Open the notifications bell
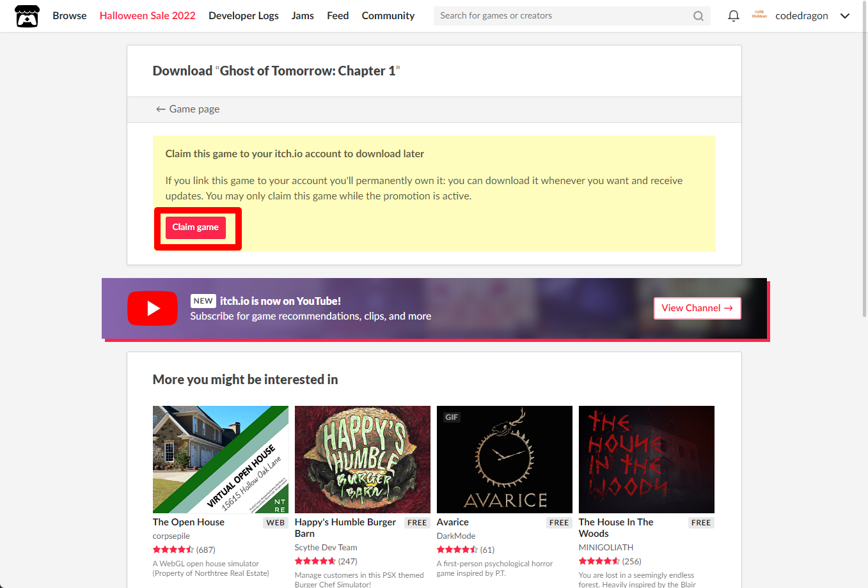Screen dimensions: 868x588 tap(734, 16)
